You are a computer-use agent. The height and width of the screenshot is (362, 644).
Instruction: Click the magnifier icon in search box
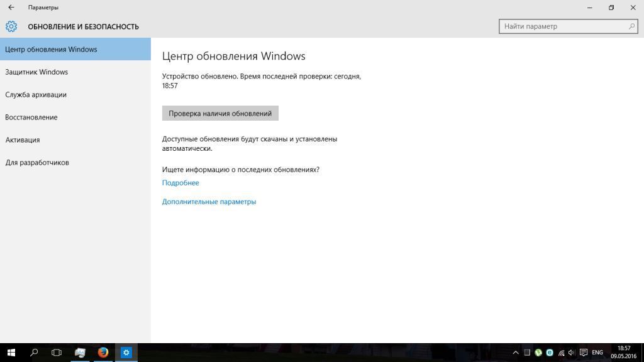pos(631,26)
